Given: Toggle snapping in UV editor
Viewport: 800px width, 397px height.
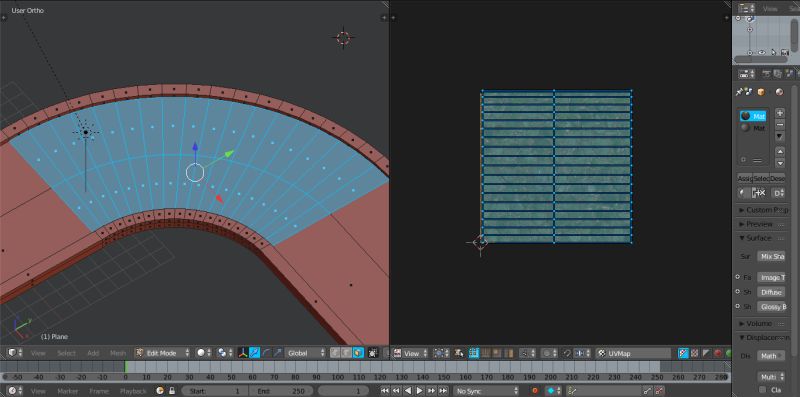Looking at the screenshot, I should pos(566,353).
